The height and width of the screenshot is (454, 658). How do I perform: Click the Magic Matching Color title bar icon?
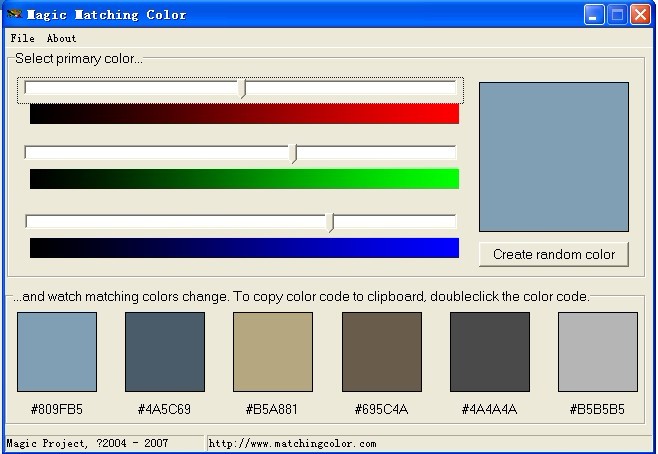coord(14,14)
